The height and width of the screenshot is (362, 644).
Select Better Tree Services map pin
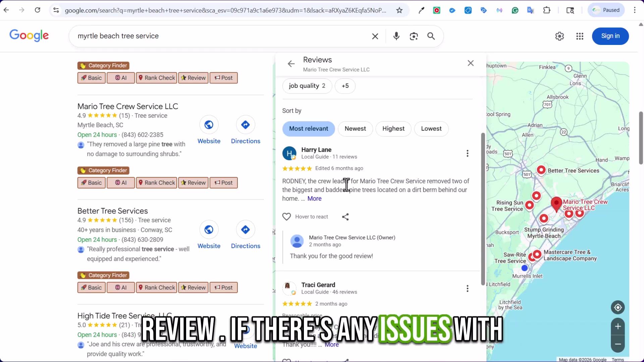541,170
